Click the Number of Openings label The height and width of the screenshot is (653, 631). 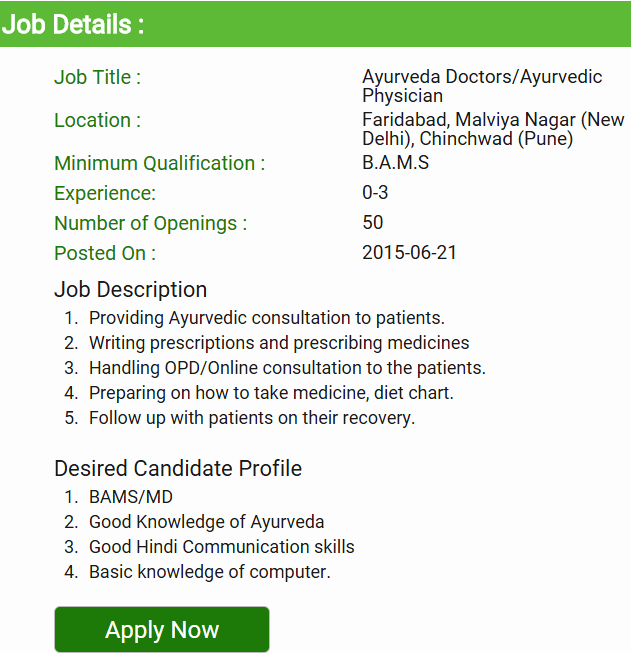click(150, 223)
